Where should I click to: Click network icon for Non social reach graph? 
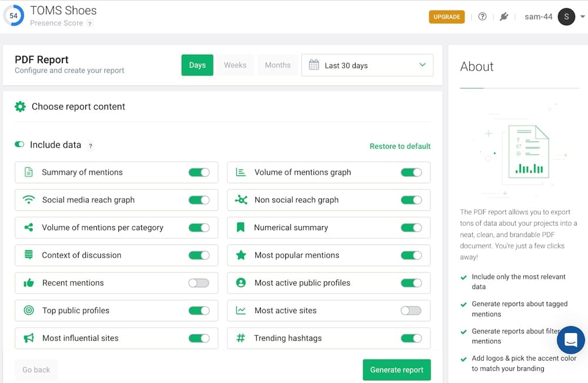click(x=240, y=199)
